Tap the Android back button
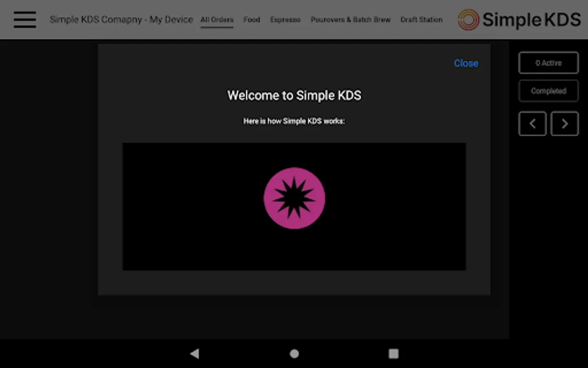 point(195,354)
